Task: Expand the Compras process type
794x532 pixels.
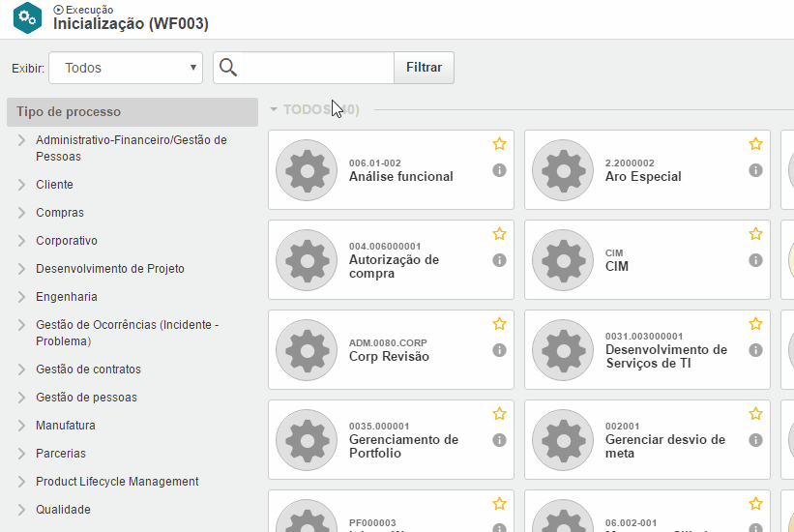Action: [x=22, y=213]
